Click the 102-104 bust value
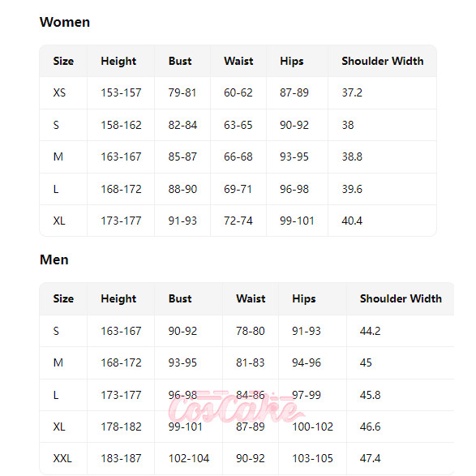The image size is (476, 476). coord(189,458)
